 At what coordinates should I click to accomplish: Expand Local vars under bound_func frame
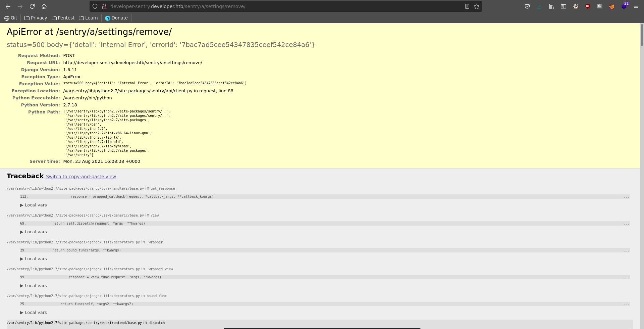pos(34,312)
